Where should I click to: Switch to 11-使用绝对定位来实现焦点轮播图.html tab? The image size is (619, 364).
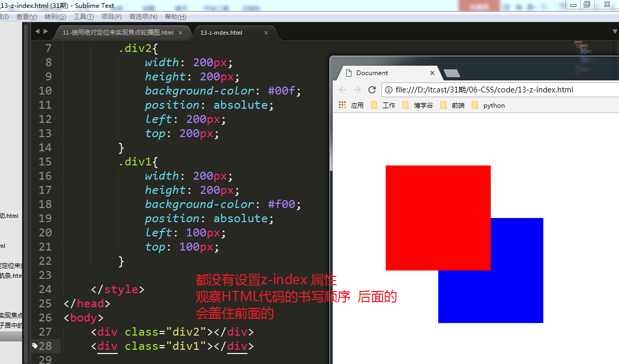pyautogui.click(x=118, y=33)
